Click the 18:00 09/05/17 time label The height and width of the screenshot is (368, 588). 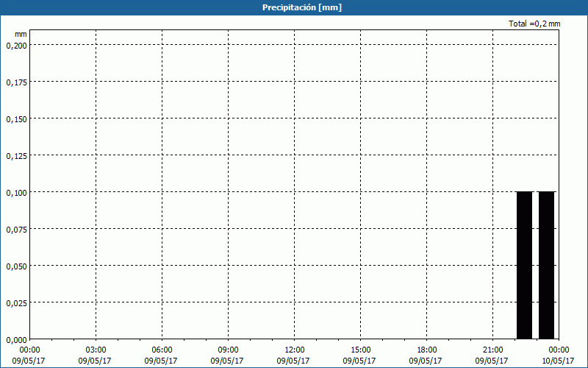(x=427, y=355)
